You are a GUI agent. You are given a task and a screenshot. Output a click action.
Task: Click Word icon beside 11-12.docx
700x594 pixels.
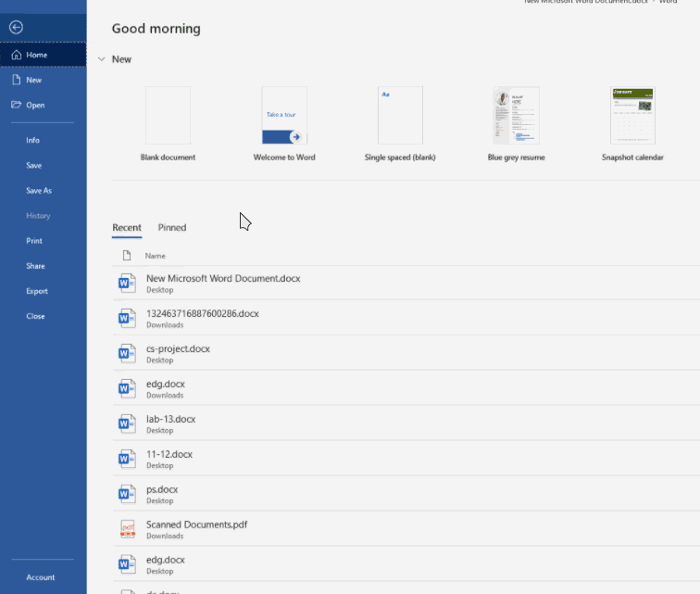coord(127,459)
